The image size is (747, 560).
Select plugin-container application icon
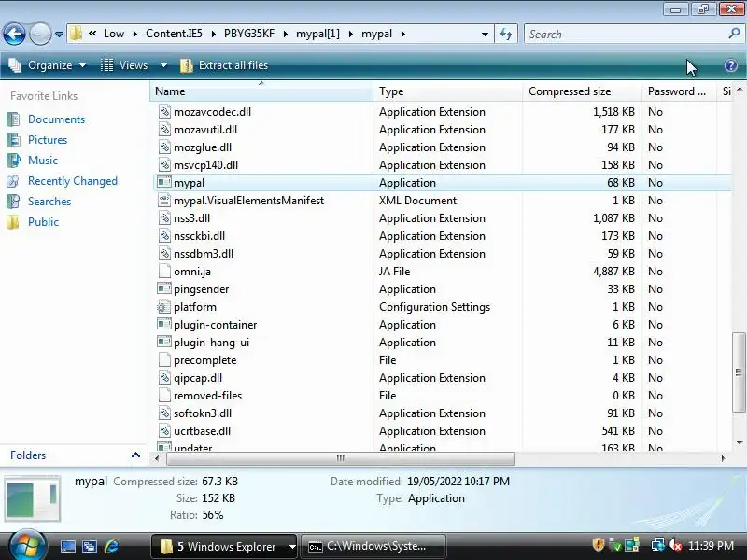click(x=164, y=324)
